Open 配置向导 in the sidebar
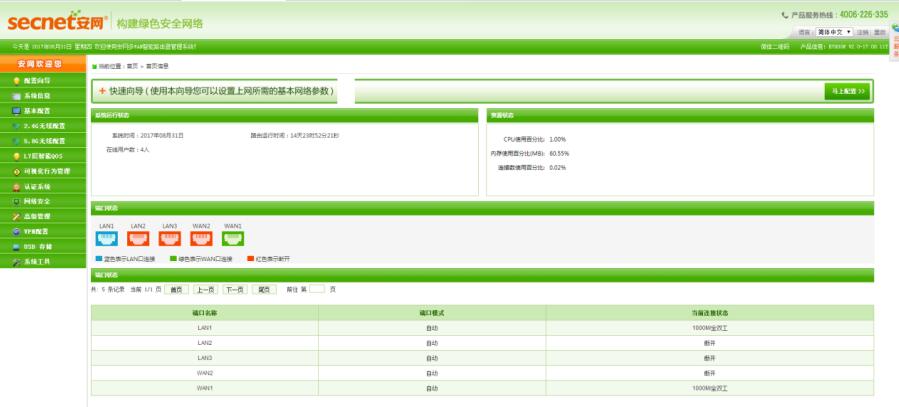Image resolution: width=899 pixels, height=407 pixels. 43,81
